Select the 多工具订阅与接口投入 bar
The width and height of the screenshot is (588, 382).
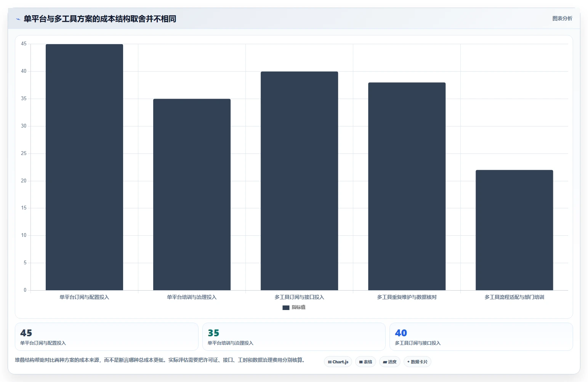[x=299, y=181]
